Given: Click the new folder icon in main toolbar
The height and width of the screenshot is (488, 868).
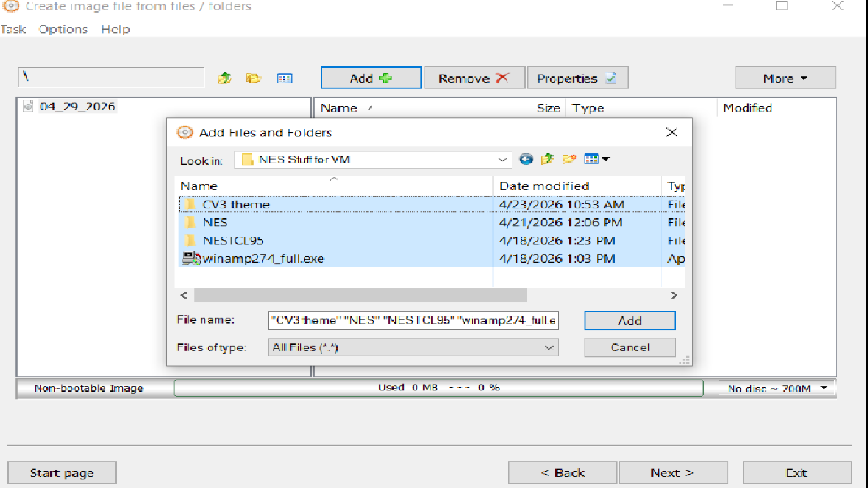Looking at the screenshot, I should click(254, 78).
